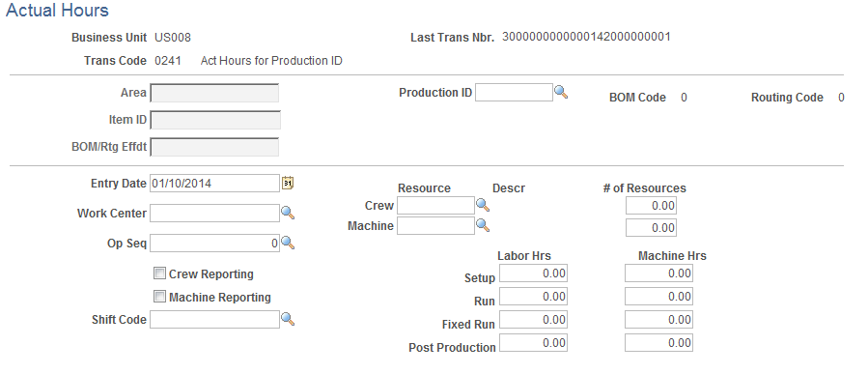Click the Fixed Run Machine Hrs field
Image resolution: width=868 pixels, height=374 pixels.
pos(658,320)
